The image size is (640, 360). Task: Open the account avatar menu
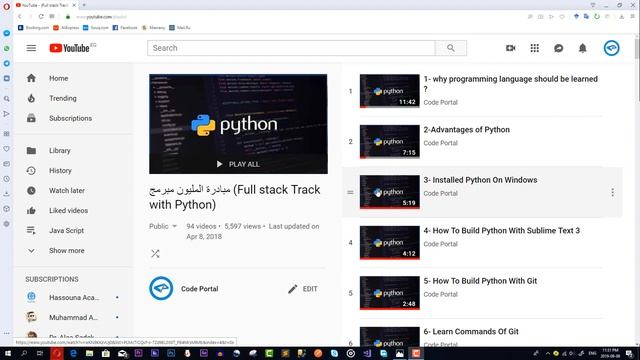[611, 48]
